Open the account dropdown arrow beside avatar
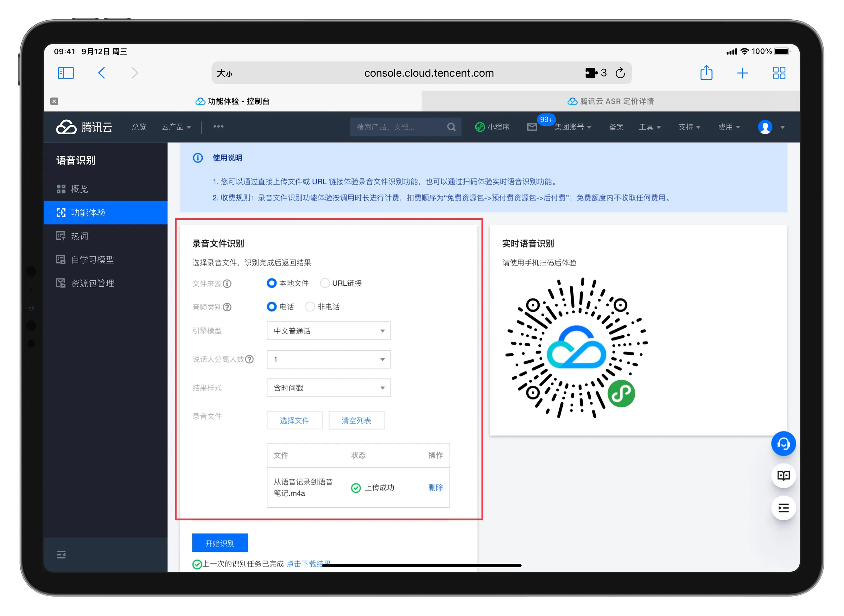Viewport: 844px width, 616px height. [x=783, y=128]
